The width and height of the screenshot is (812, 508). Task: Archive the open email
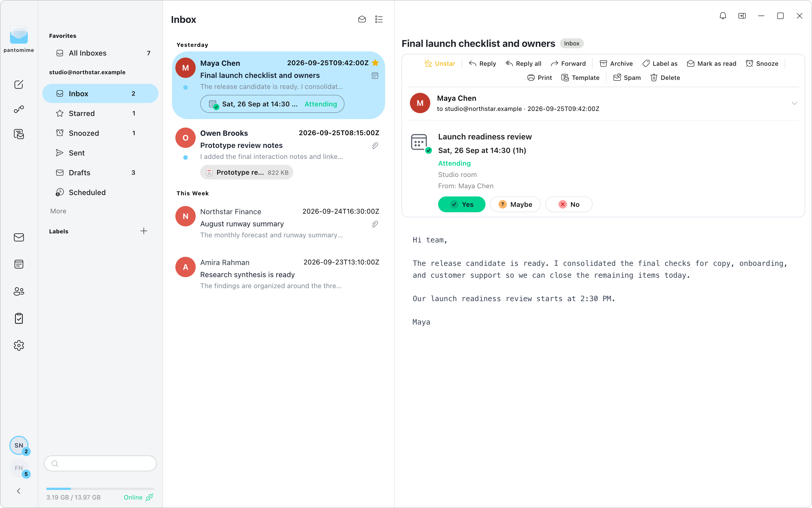616,63
